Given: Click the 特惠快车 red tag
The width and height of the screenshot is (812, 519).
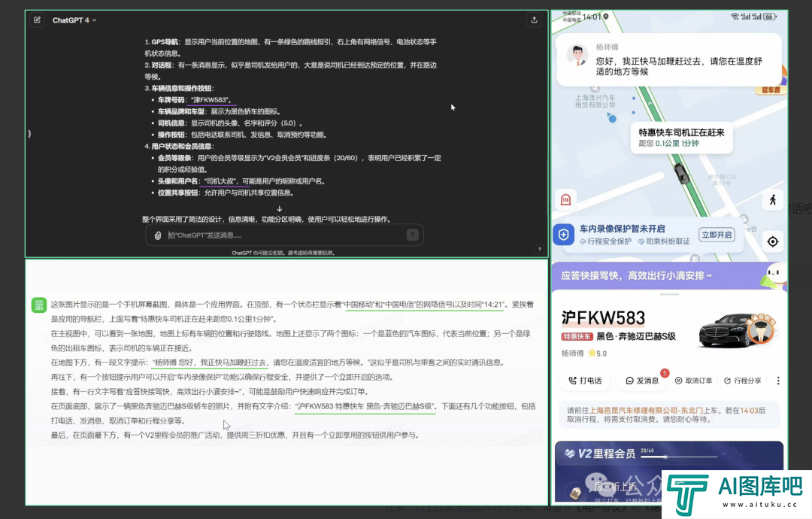Looking at the screenshot, I should [x=577, y=337].
